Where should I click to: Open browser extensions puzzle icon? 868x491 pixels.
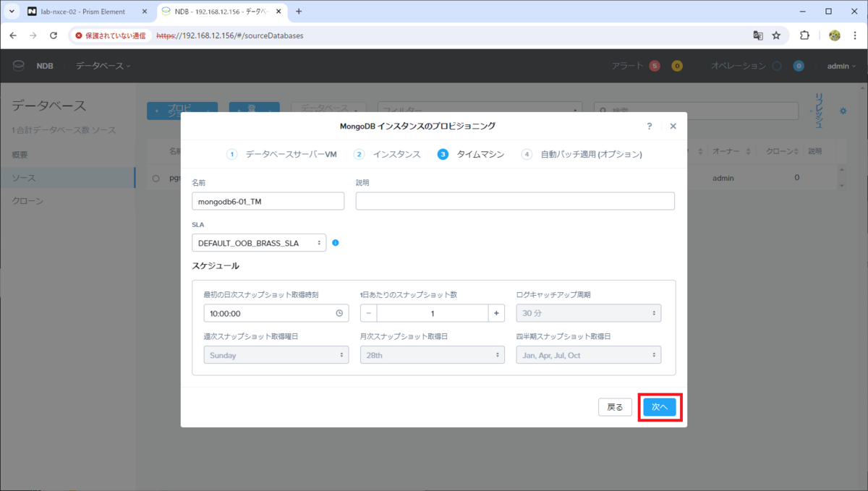(x=804, y=35)
